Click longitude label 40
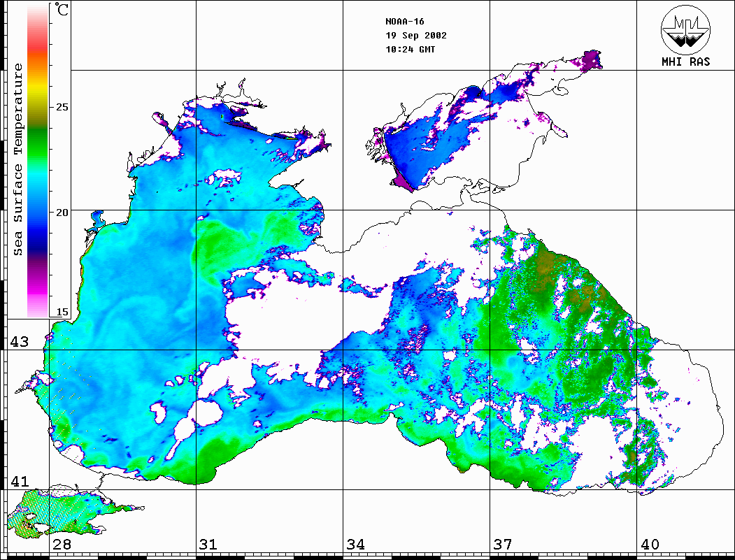Image resolution: width=735 pixels, height=560 pixels. tap(650, 544)
